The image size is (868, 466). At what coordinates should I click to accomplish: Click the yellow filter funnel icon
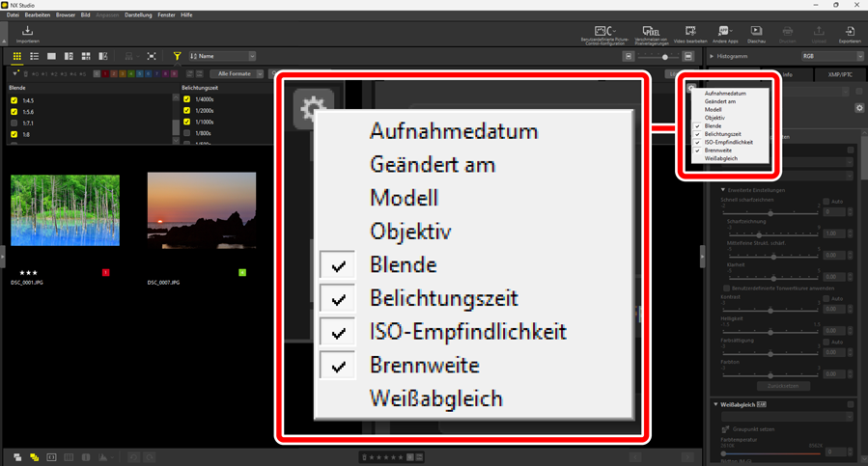point(177,57)
